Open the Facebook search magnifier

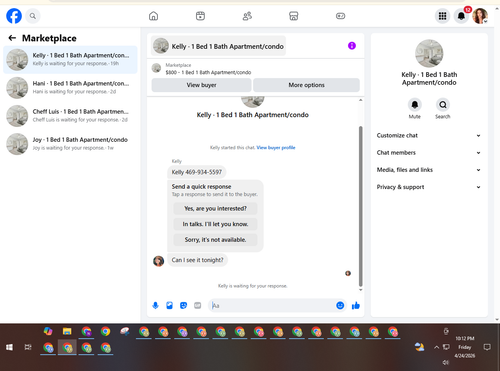pyautogui.click(x=33, y=16)
